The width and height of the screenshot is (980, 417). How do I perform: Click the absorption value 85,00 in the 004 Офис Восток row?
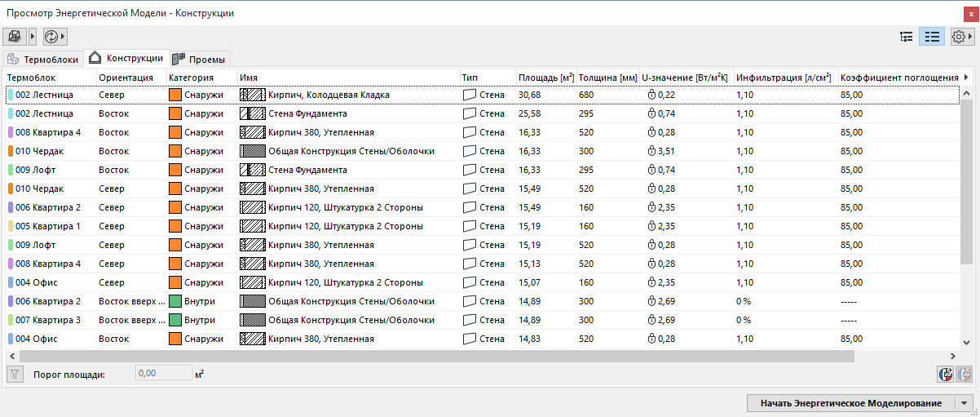(x=851, y=339)
